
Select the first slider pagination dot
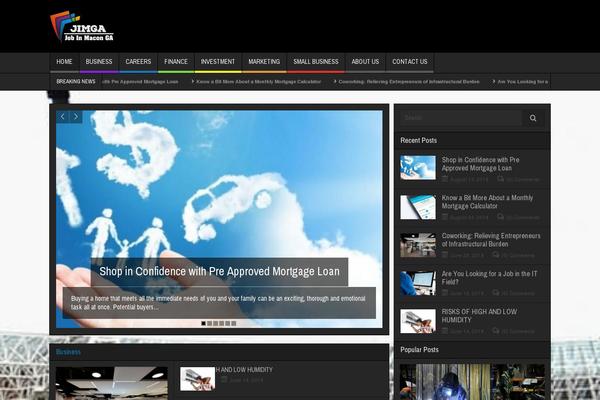[204, 323]
